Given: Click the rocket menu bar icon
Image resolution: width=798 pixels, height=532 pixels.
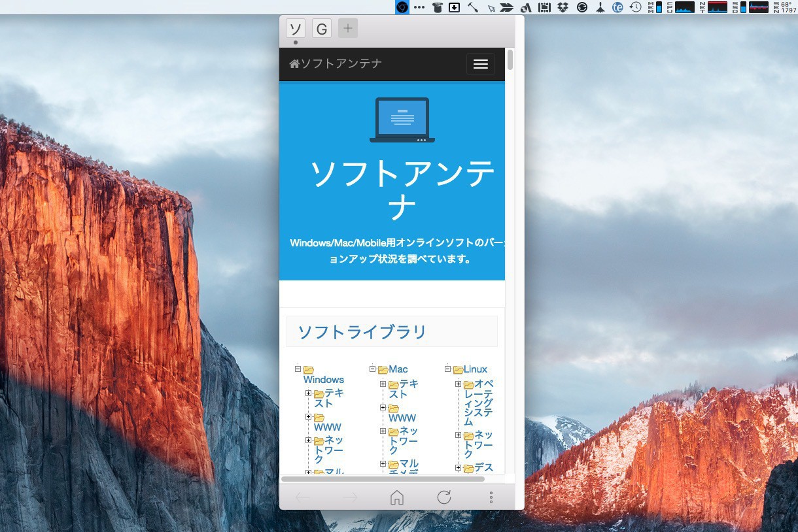Looking at the screenshot, I should coord(600,7).
